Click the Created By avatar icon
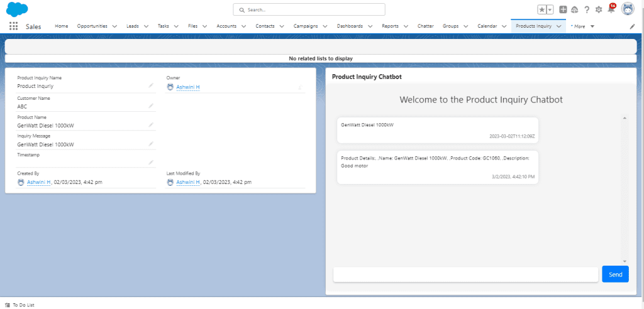 21,182
